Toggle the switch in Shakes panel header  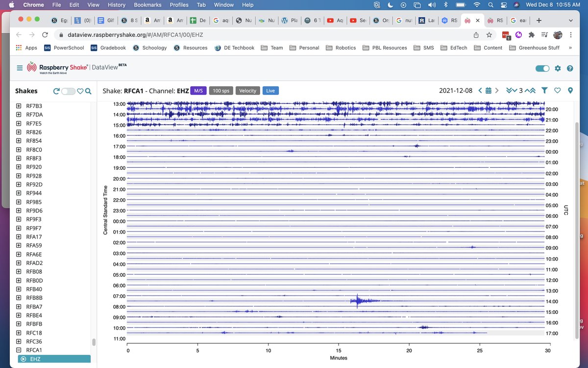click(68, 91)
